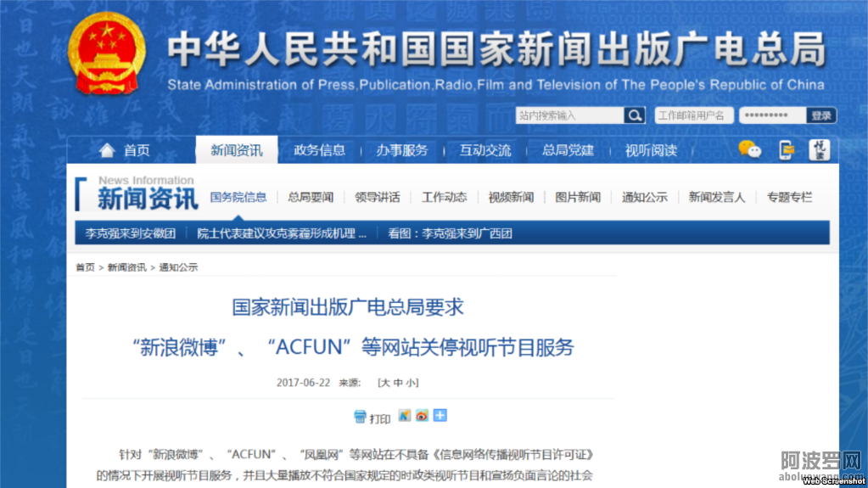Set font size to 小 (small)

[411, 383]
